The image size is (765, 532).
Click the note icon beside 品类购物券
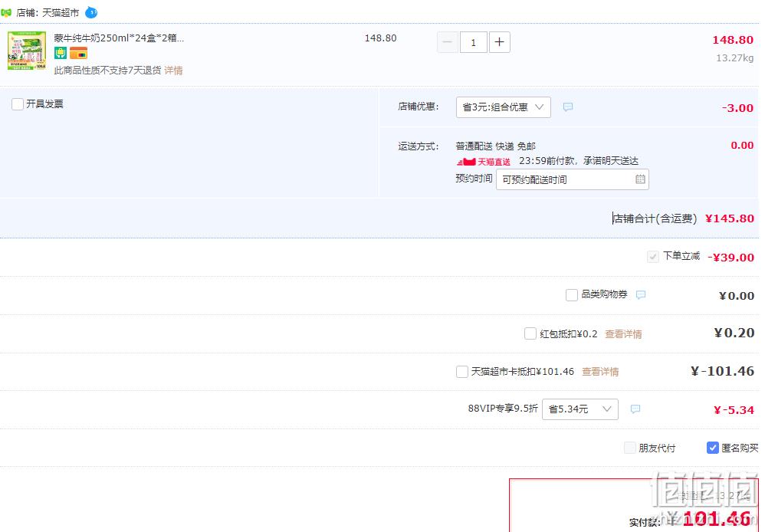[x=641, y=295]
